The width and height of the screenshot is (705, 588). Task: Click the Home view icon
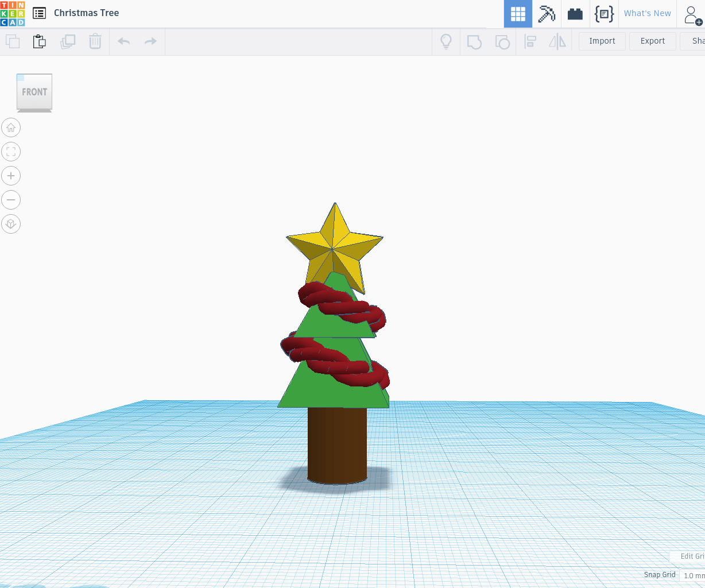click(11, 127)
